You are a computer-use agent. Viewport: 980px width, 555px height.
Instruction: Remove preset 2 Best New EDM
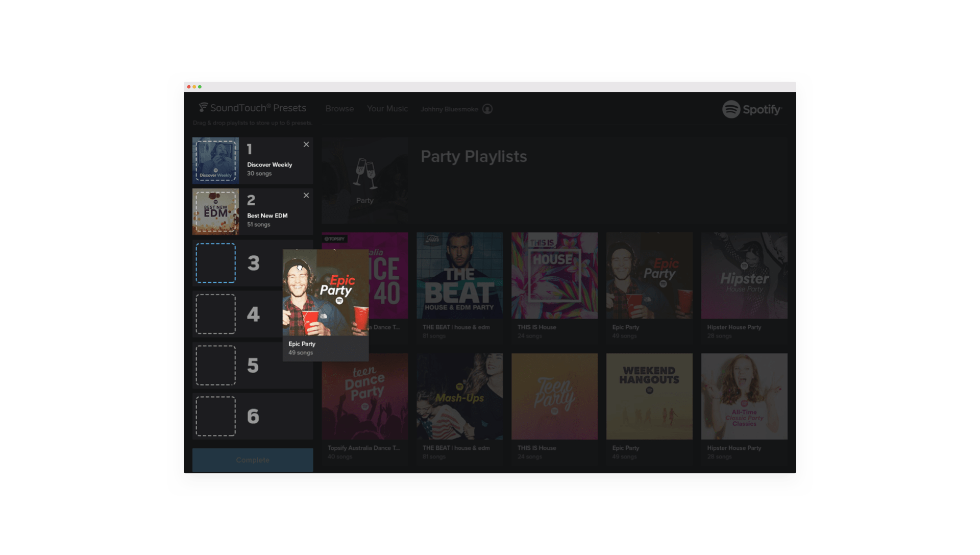(x=306, y=196)
